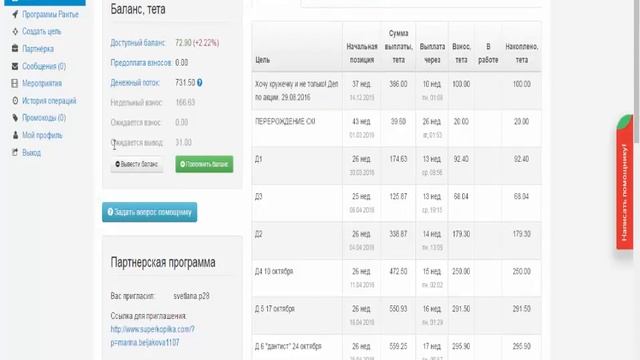Select Выход to log out
This screenshot has width=640, height=360.
click(31, 153)
